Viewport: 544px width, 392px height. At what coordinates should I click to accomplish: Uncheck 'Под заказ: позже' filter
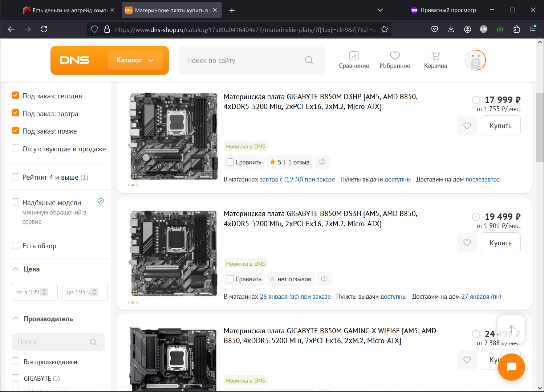point(16,130)
